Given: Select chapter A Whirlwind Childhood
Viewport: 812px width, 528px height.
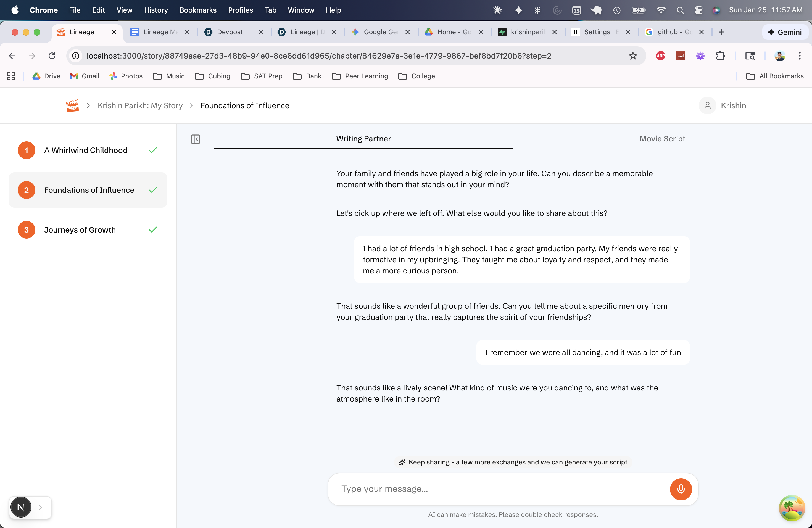Looking at the screenshot, I should [86, 150].
